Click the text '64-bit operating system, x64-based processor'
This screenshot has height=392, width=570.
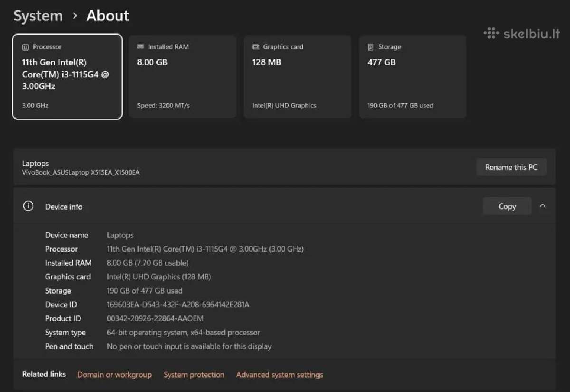pyautogui.click(x=183, y=333)
